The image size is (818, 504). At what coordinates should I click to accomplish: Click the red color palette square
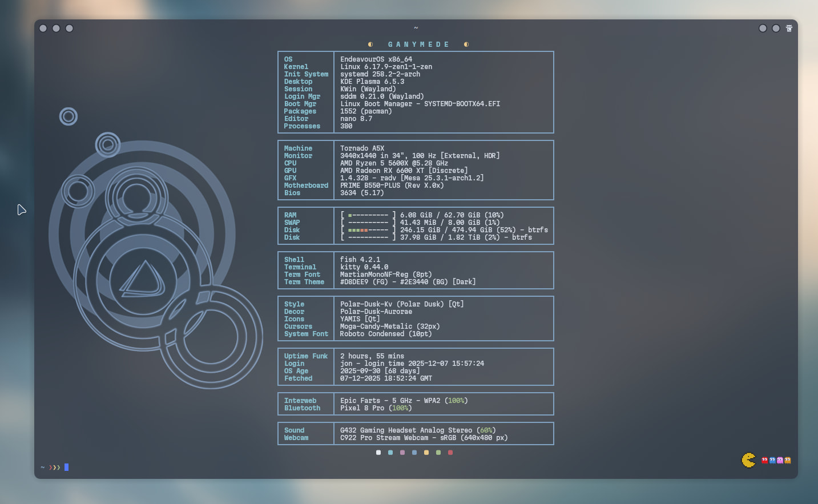(450, 453)
